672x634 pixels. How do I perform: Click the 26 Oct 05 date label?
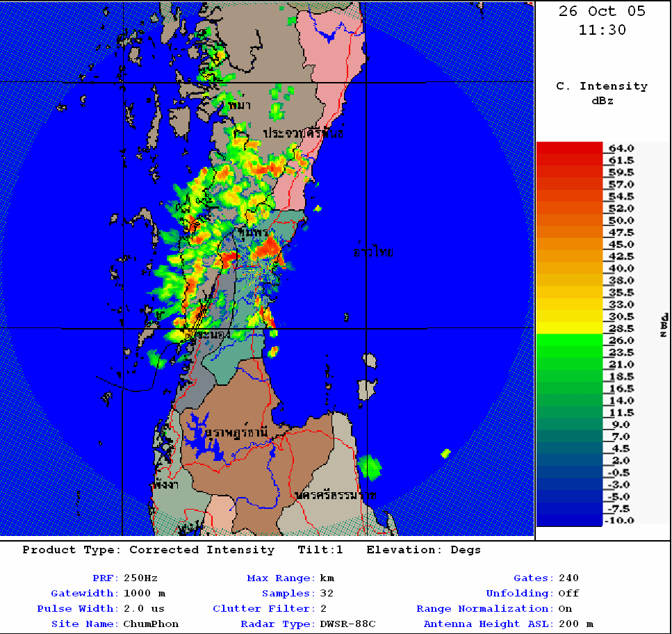(x=602, y=11)
